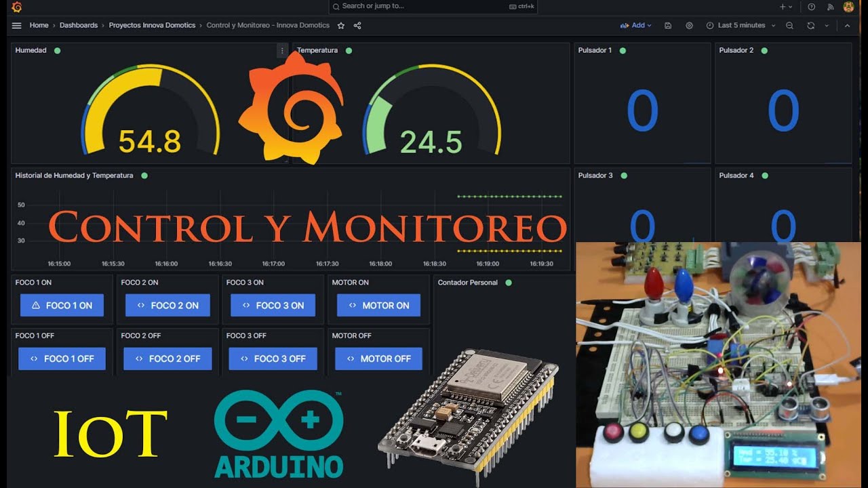
Task: Click the FOCO 2 ON panel header
Action: tap(140, 283)
